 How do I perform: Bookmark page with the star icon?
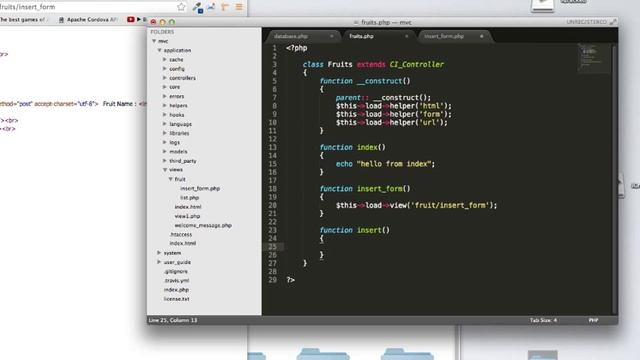(x=182, y=7)
